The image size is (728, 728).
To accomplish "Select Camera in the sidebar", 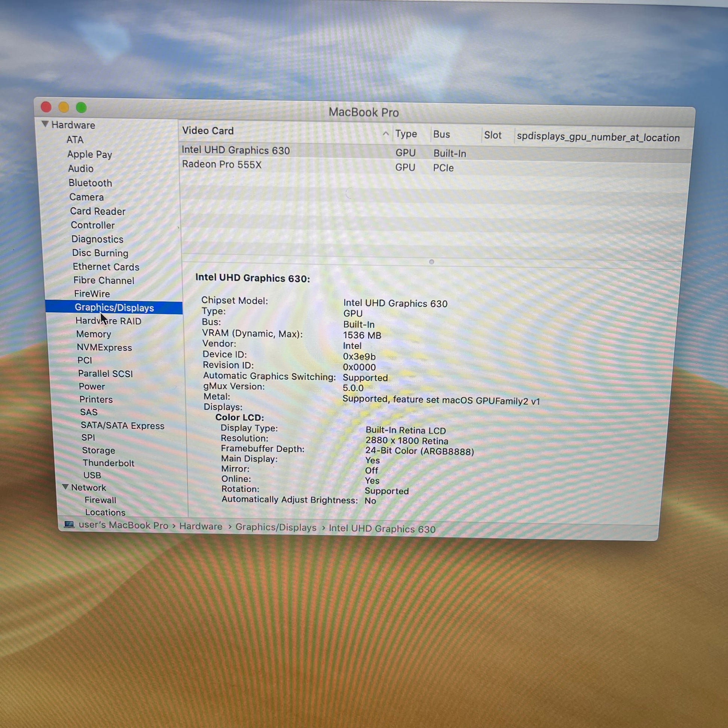I will [x=86, y=197].
